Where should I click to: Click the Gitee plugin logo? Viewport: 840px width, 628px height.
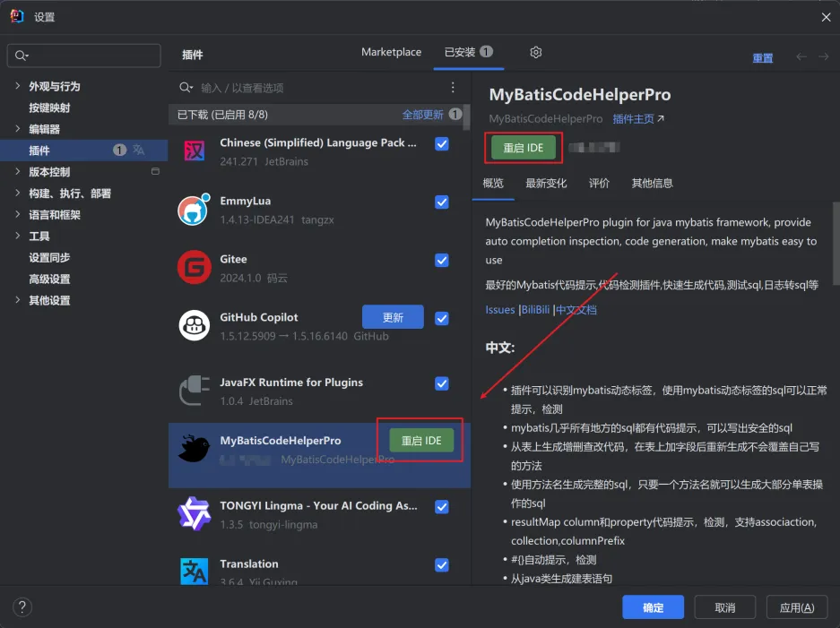[x=194, y=267]
